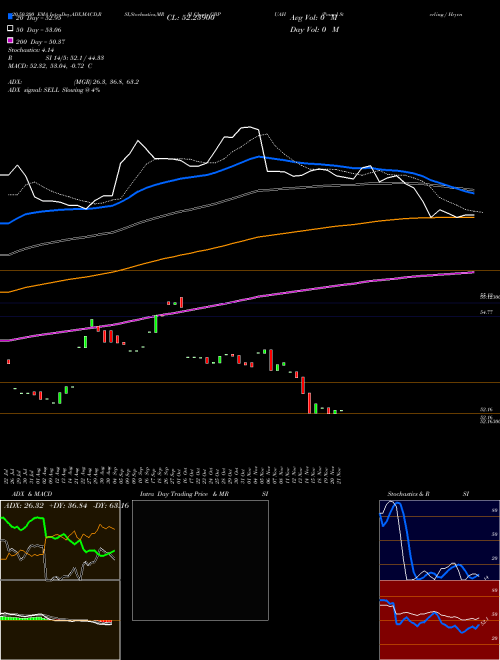Screen dimensions: 500x660
Task: Click the 'Intra Day Trading Price & MRSI' title
Action: (204, 494)
